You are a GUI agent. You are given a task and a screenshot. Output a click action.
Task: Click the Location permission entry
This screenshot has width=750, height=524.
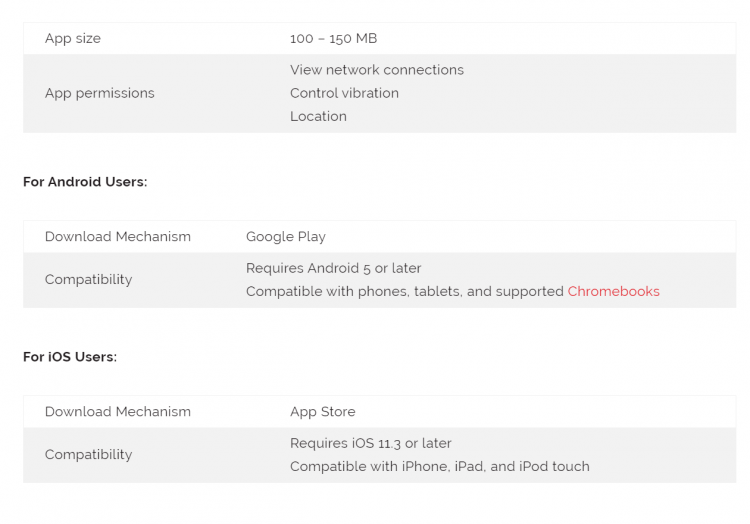click(x=318, y=116)
